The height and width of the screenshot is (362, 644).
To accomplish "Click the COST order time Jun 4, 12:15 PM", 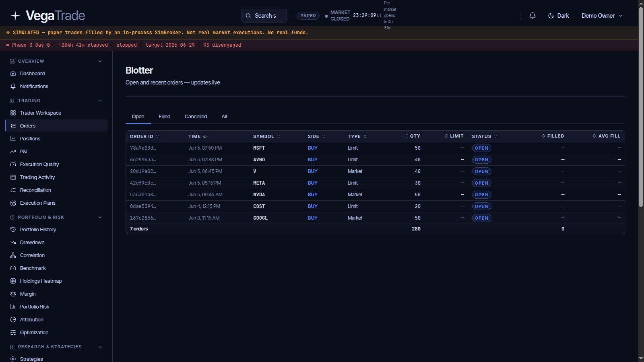I will (204, 206).
